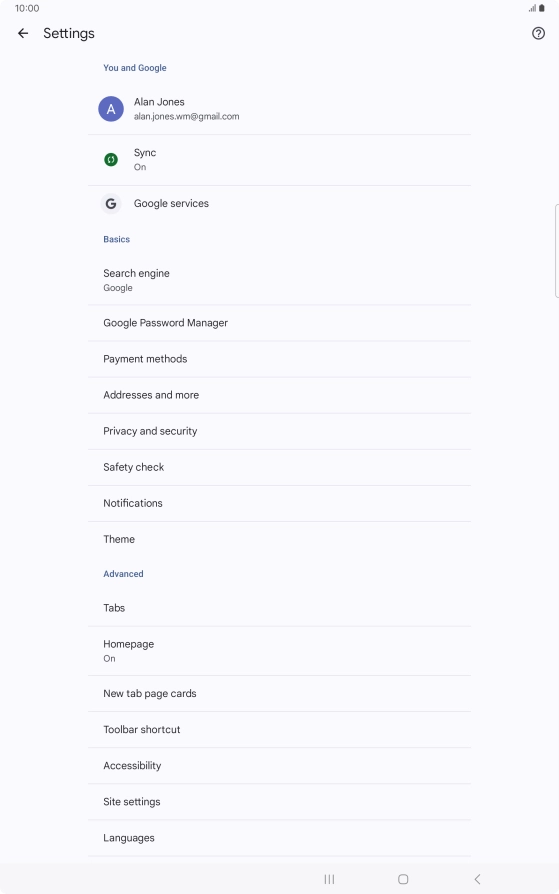
Task: Tap the green Sync icon
Action: click(111, 160)
